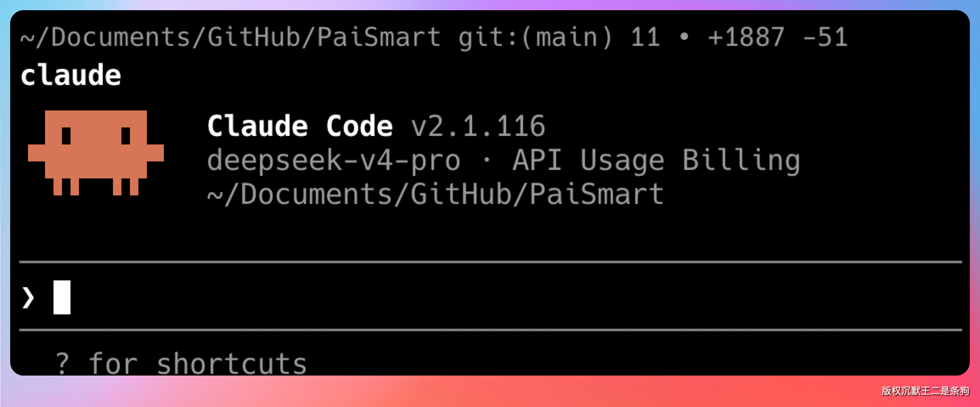Image resolution: width=980 pixels, height=407 pixels.
Task: Click the 'for shortcuts' hint text
Action: (x=198, y=364)
